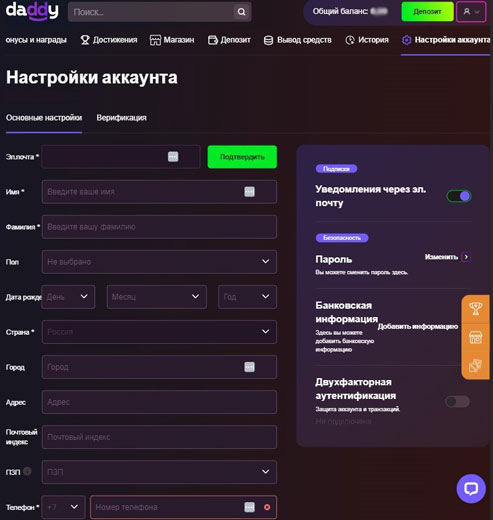Click the shop icon in orange side panel
493x520 pixels.
(x=475, y=337)
